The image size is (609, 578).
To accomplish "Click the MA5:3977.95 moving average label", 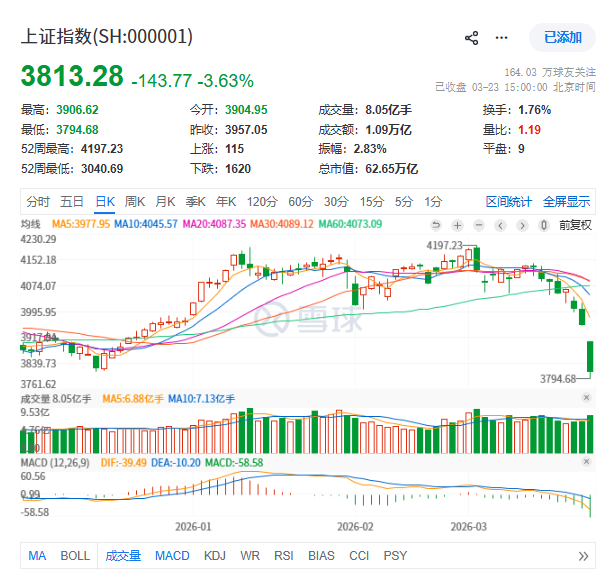I will (81, 224).
